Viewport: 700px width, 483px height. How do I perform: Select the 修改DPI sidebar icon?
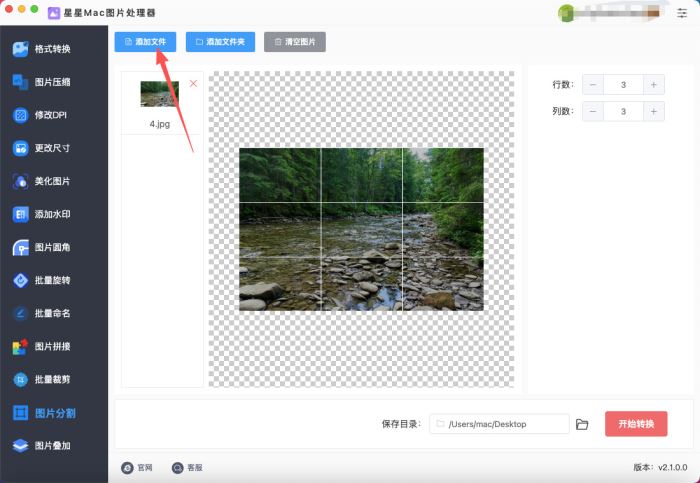point(20,116)
